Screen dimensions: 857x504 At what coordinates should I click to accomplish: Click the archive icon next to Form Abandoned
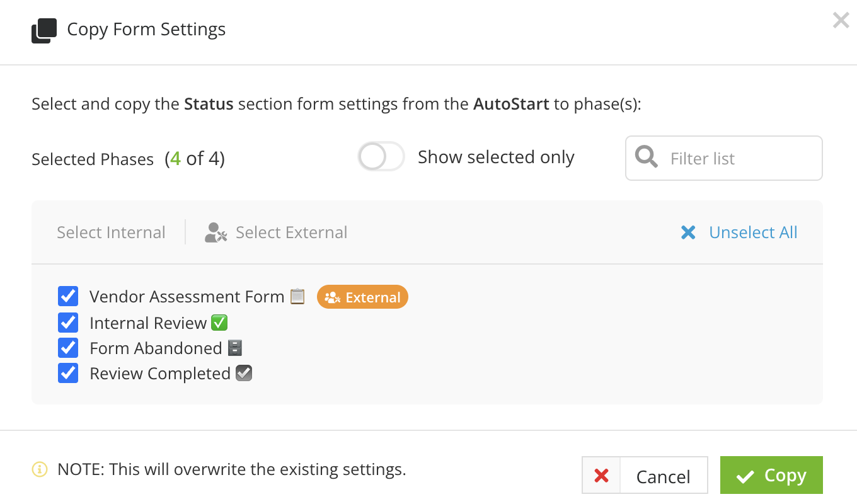pyautogui.click(x=236, y=347)
